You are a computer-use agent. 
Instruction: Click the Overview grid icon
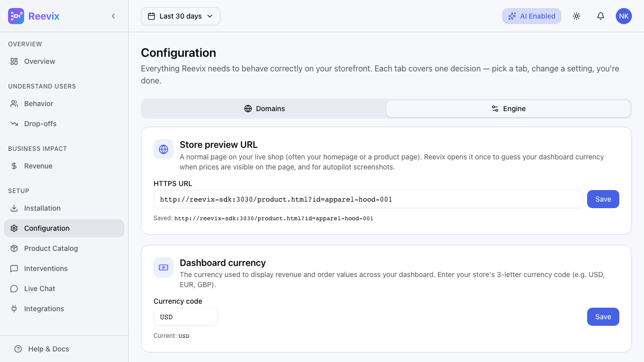click(x=14, y=61)
